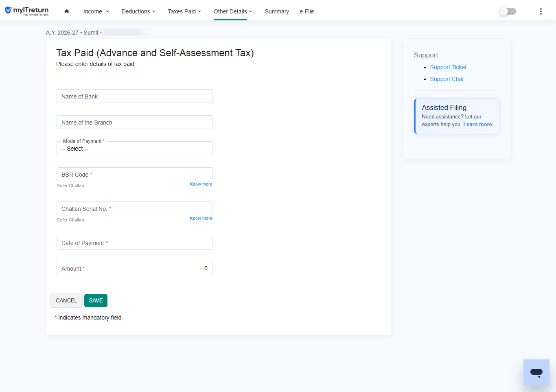This screenshot has width=556, height=392.
Task: Click Know more under Challan Serial No.
Action: click(201, 218)
